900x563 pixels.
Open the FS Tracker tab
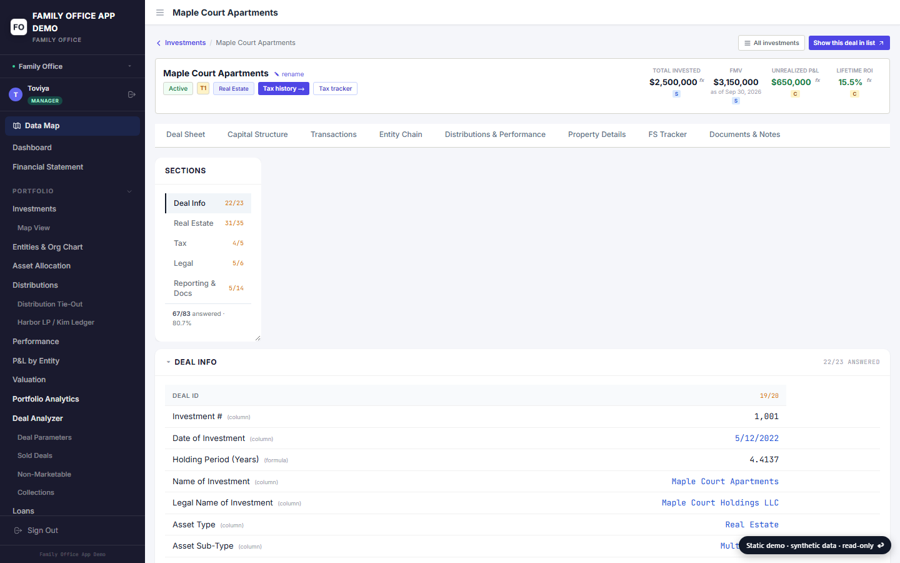668,134
